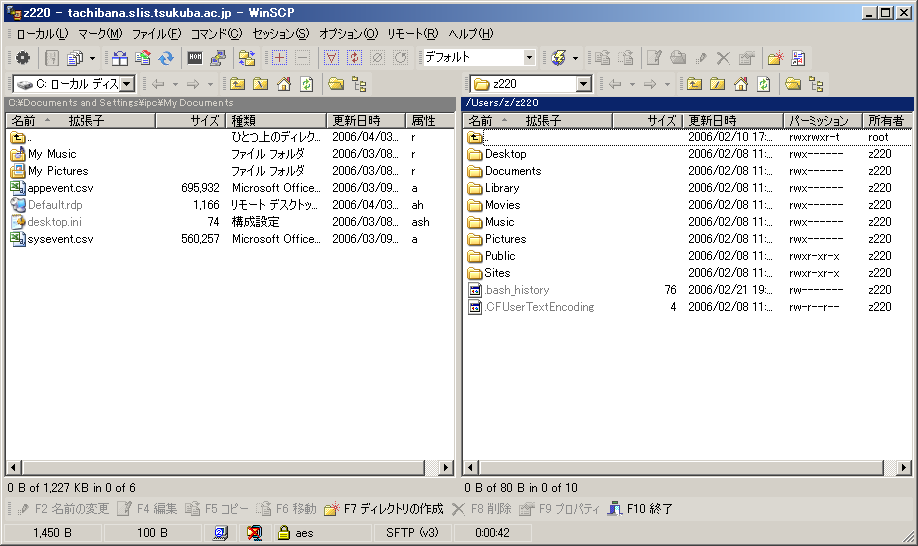Open the ヘルプ(H) menu
This screenshot has width=918, height=546.
[x=471, y=34]
